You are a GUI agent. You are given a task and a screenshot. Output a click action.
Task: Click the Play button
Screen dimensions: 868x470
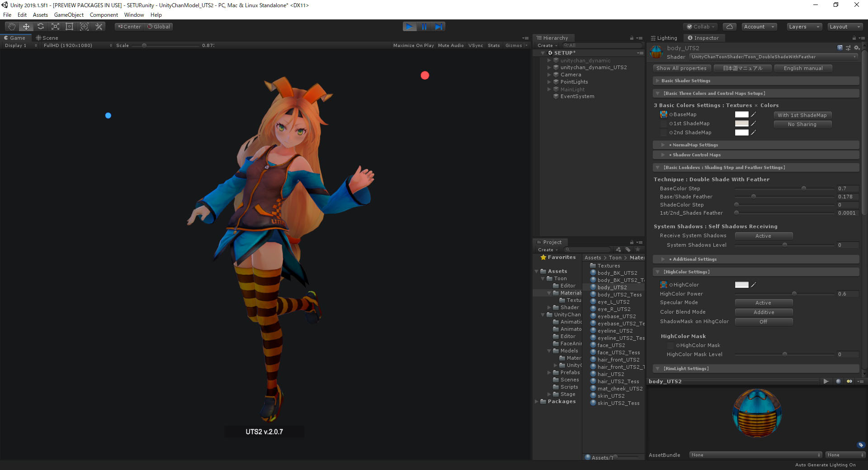pyautogui.click(x=410, y=27)
